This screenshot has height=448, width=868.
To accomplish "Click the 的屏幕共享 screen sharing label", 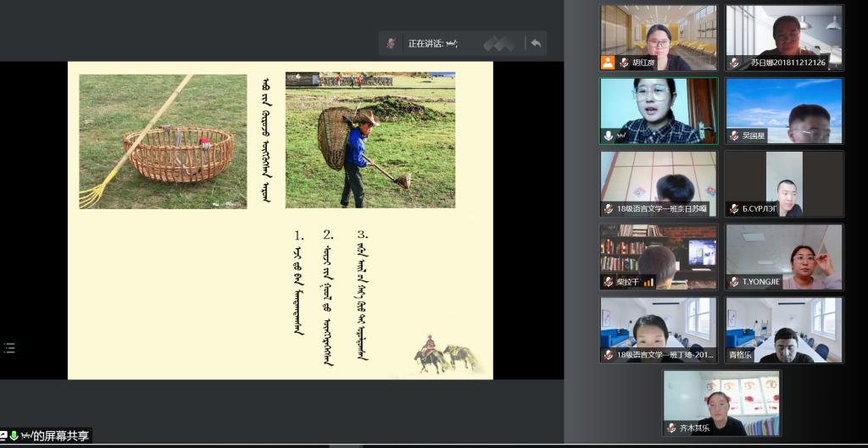I will (61, 436).
